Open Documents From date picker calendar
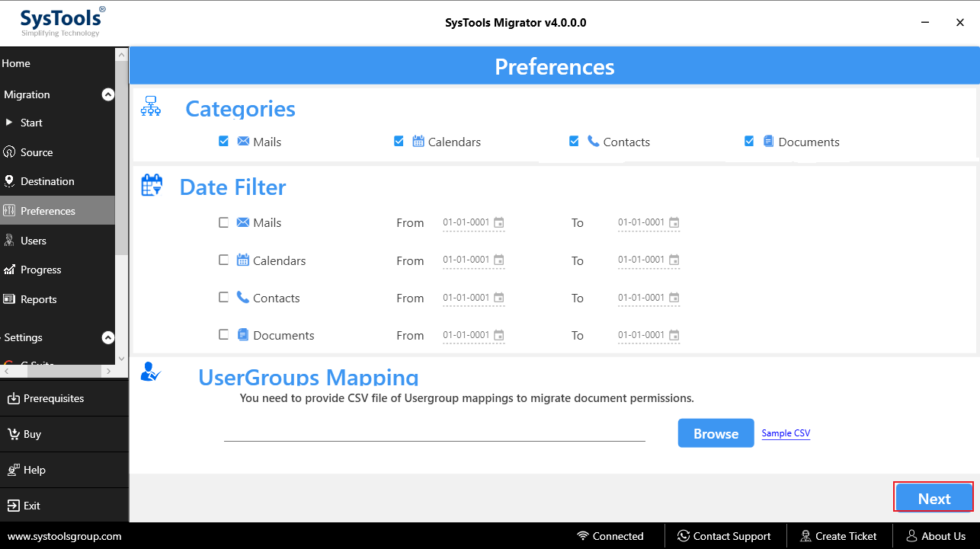 pos(498,335)
